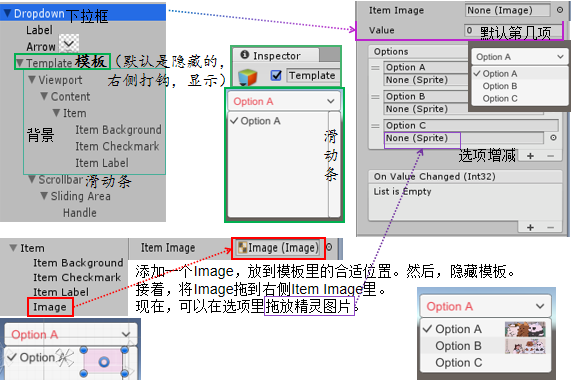
Task: Collapse the Sliding Area node
Action: coord(44,196)
